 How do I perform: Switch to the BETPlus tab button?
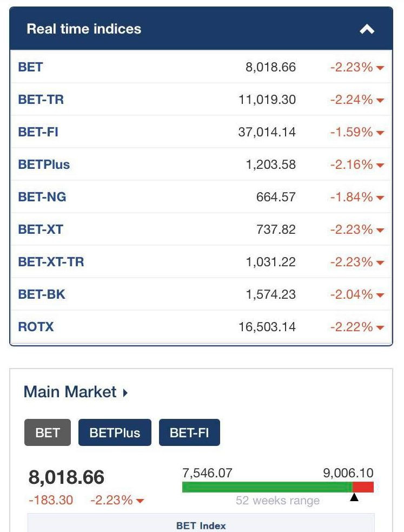click(x=115, y=433)
